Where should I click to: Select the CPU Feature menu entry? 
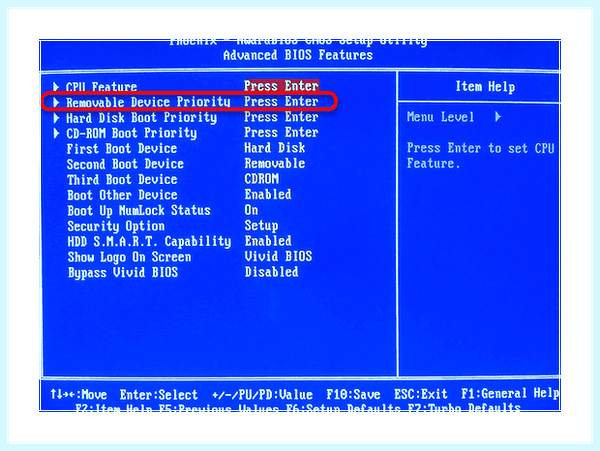[x=101, y=87]
